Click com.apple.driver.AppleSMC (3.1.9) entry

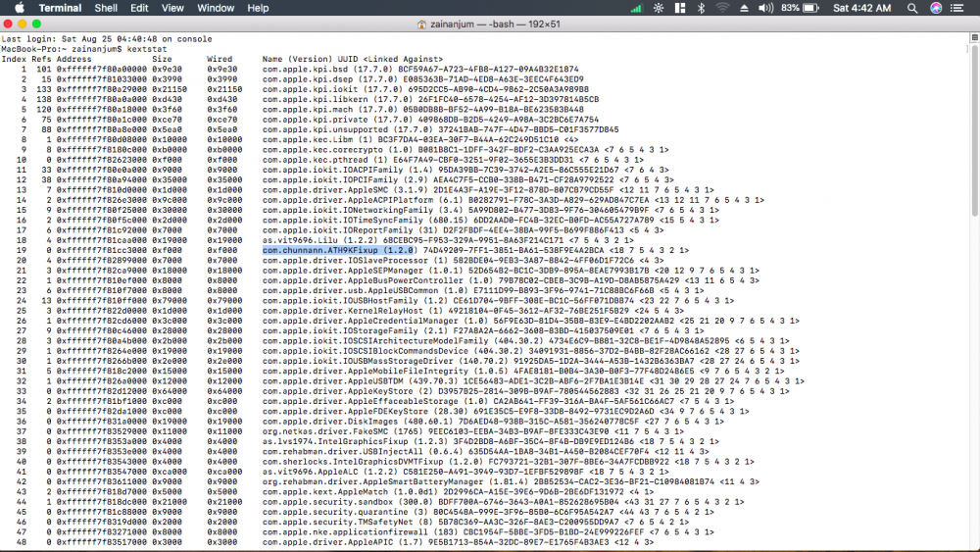coord(488,189)
